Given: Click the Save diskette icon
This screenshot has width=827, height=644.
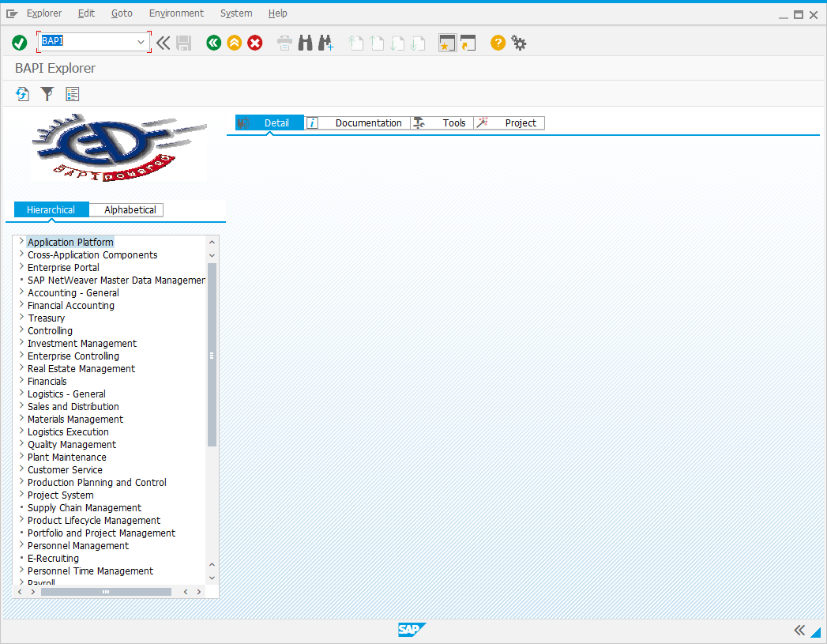Looking at the screenshot, I should pos(183,43).
